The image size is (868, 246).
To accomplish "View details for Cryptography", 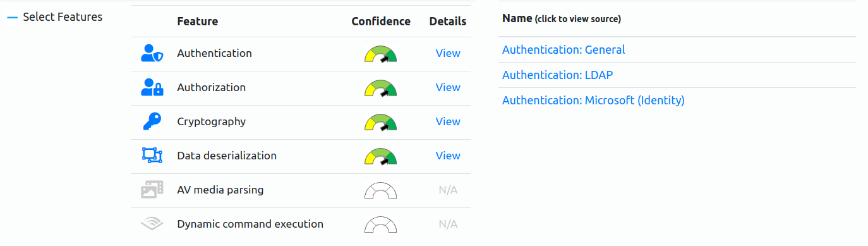I will coord(448,121).
